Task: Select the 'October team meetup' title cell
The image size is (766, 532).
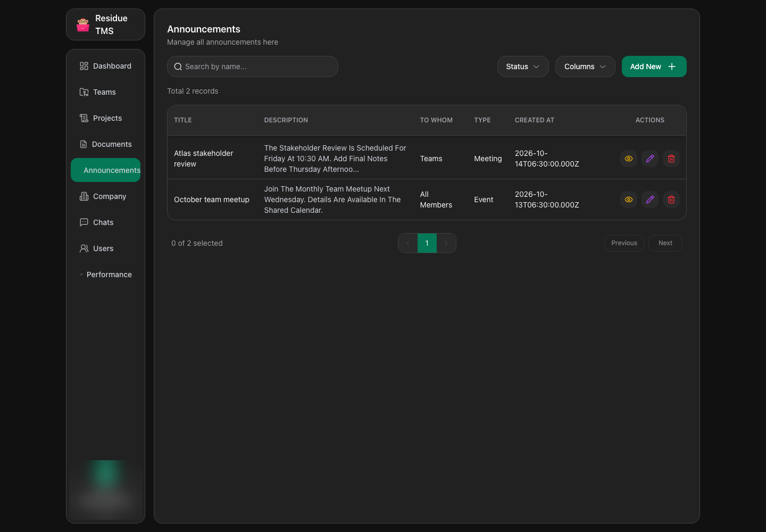Action: tap(212, 199)
